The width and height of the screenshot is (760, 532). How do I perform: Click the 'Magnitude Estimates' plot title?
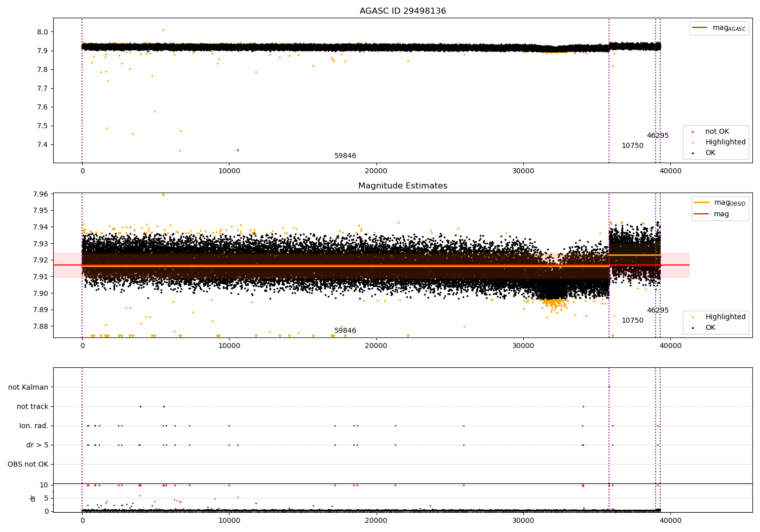coord(403,186)
